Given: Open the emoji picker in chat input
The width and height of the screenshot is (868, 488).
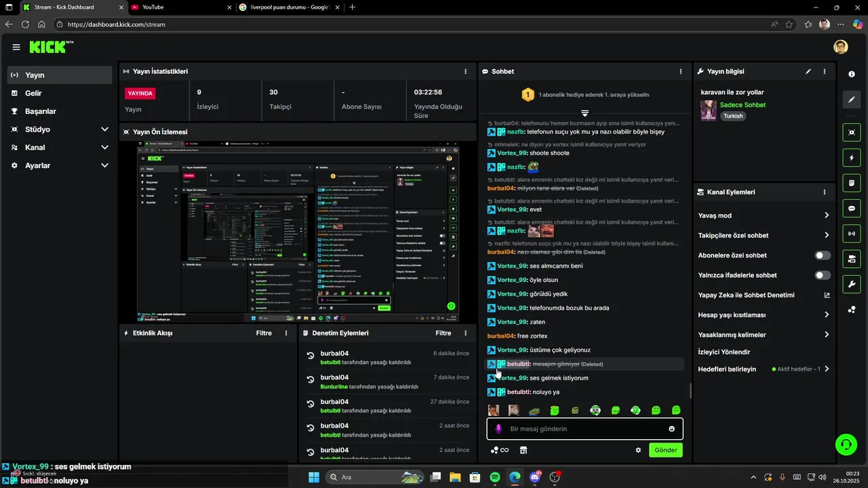Looking at the screenshot, I should (x=672, y=429).
